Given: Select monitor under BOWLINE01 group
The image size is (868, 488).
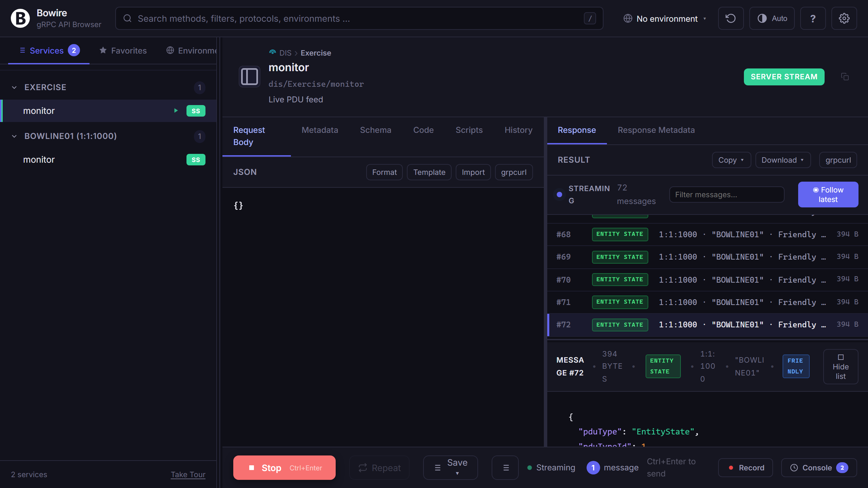Looking at the screenshot, I should [x=108, y=160].
